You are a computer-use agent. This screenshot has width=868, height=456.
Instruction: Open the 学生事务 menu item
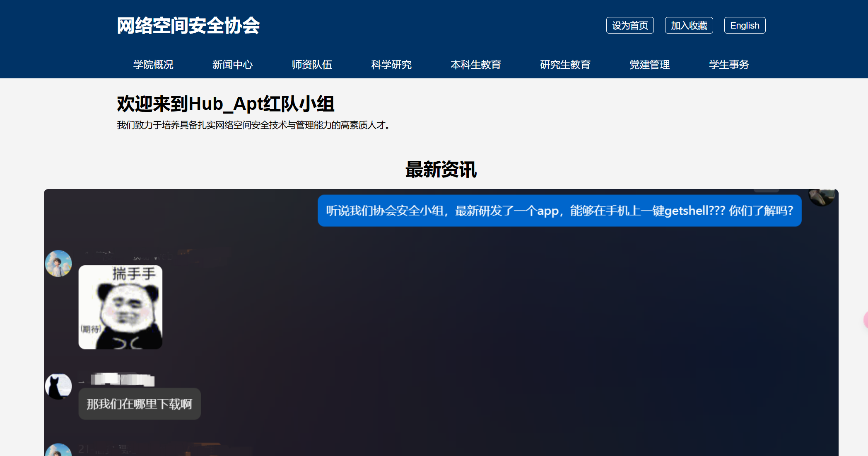tap(729, 65)
